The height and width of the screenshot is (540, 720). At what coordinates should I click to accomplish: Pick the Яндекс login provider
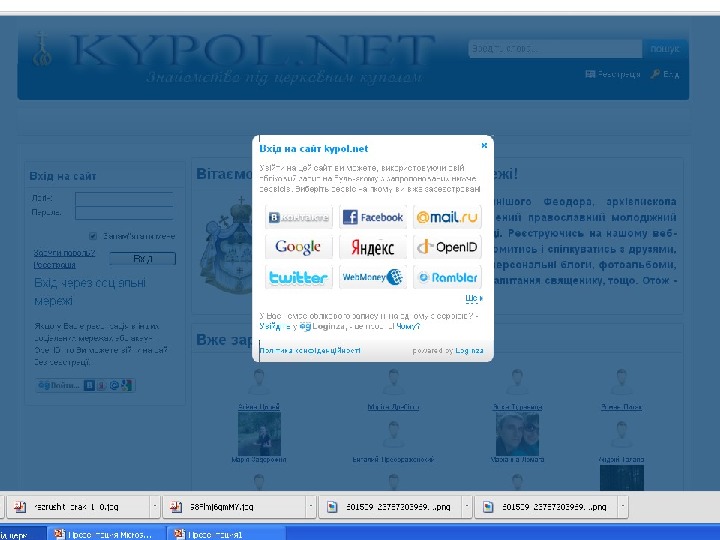[373, 247]
